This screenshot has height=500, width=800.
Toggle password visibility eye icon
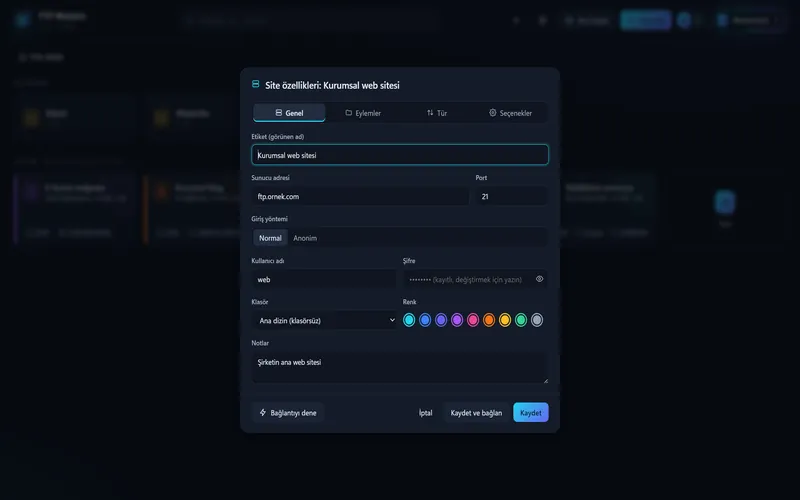click(539, 279)
